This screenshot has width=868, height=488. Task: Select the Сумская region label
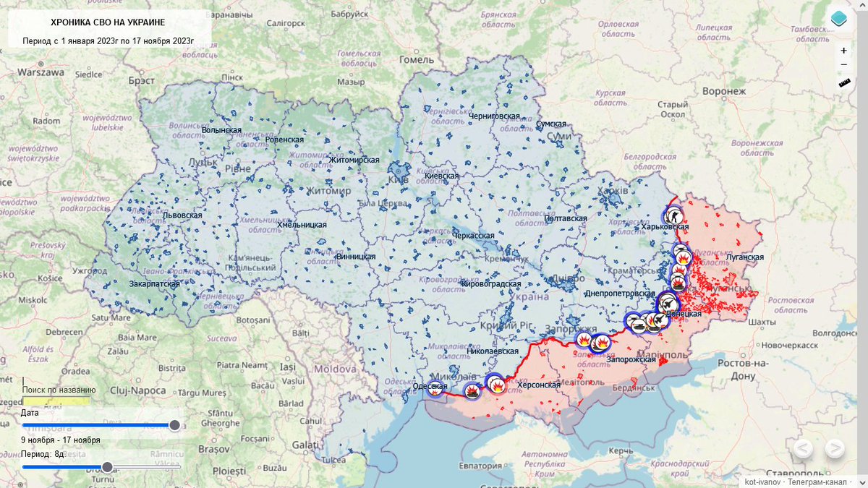tap(551, 124)
